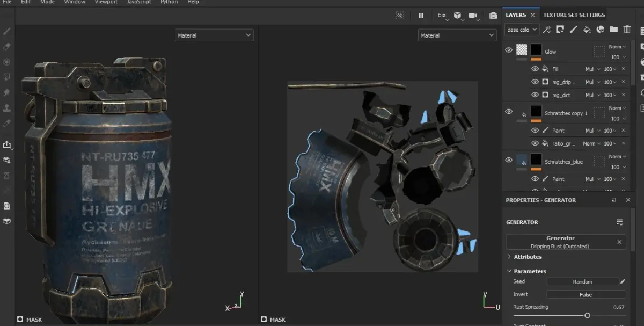Open the Export textures icon in left sidebar
Image resolution: width=644 pixels, height=326 pixels.
7,144
